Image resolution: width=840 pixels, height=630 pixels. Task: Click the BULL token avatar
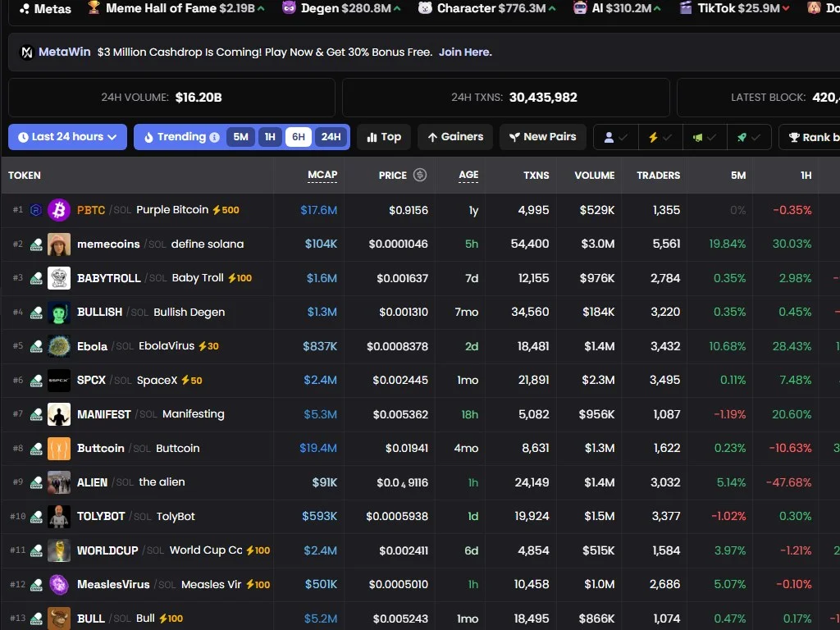(x=59, y=619)
